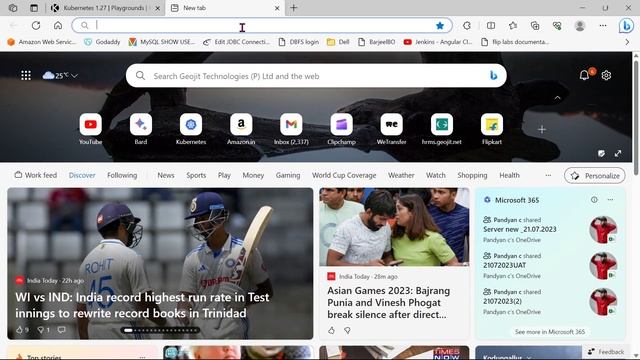This screenshot has width=640, height=360.
Task: Add a new quick link site
Action: 542,129
